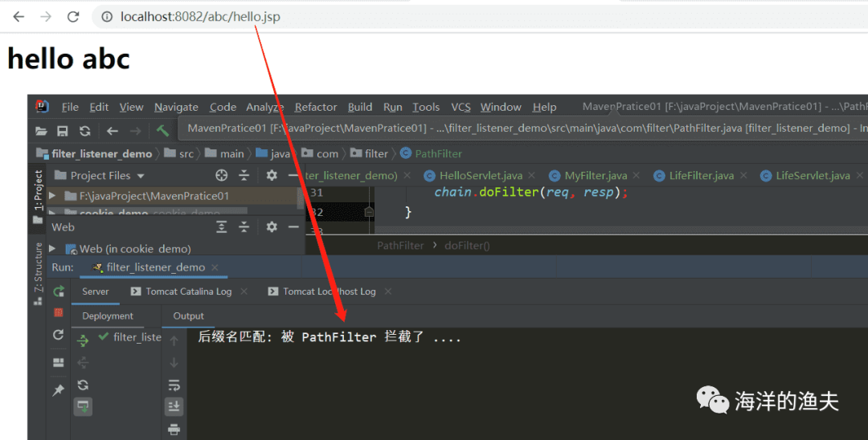This screenshot has width=868, height=440.
Task: Expand the F:\javaProject\MavenPratice01 tree node
Action: [52, 196]
